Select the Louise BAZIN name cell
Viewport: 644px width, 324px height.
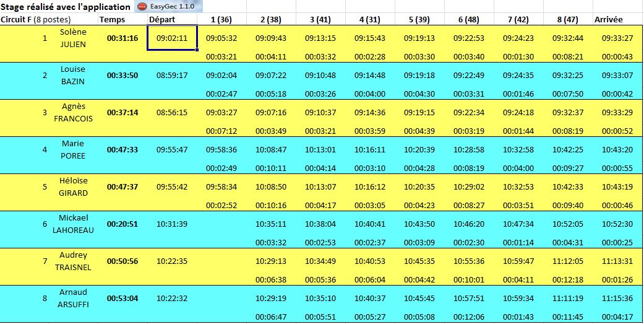(x=73, y=75)
